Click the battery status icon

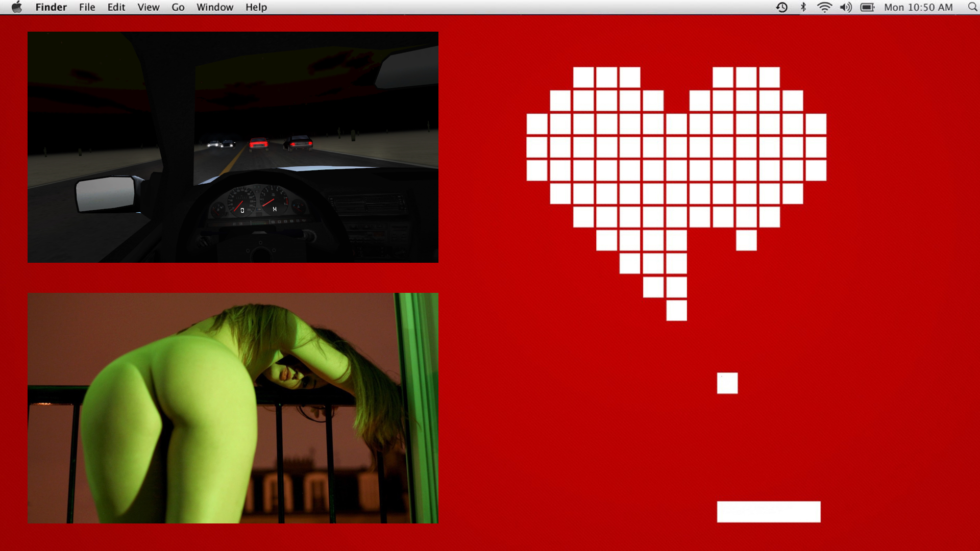pos(867,7)
